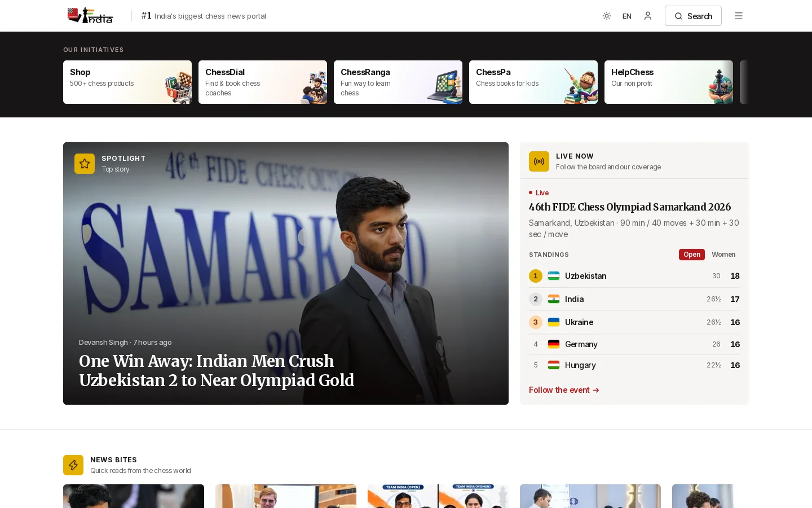This screenshot has height=508, width=812.
Task: Follow the event link
Action: click(564, 390)
